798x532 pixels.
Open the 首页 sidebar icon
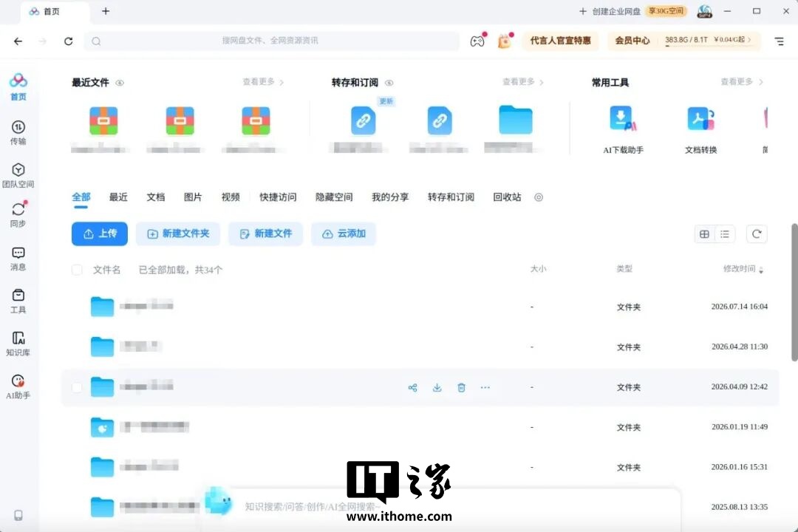pyautogui.click(x=18, y=86)
